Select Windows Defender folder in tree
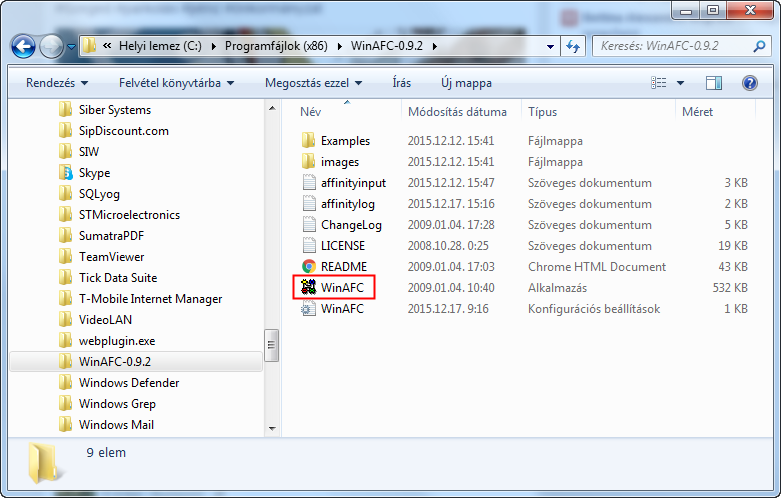Image resolution: width=781 pixels, height=498 pixels. click(x=129, y=382)
